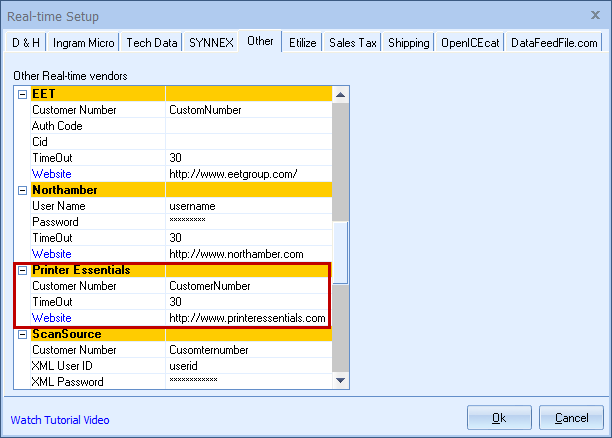Edit Printer Essentials CustomerNumber value
612x438 pixels.
[x=249, y=286]
